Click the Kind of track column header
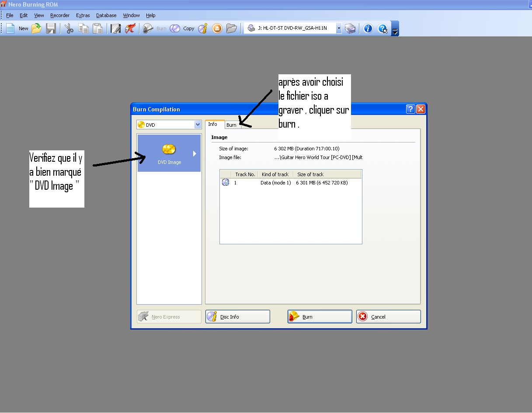Viewport: 532px width, 413px height. pos(275,174)
